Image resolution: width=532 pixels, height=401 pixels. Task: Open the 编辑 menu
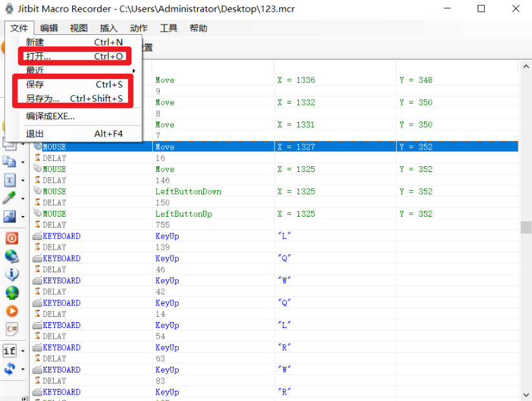pyautogui.click(x=49, y=28)
